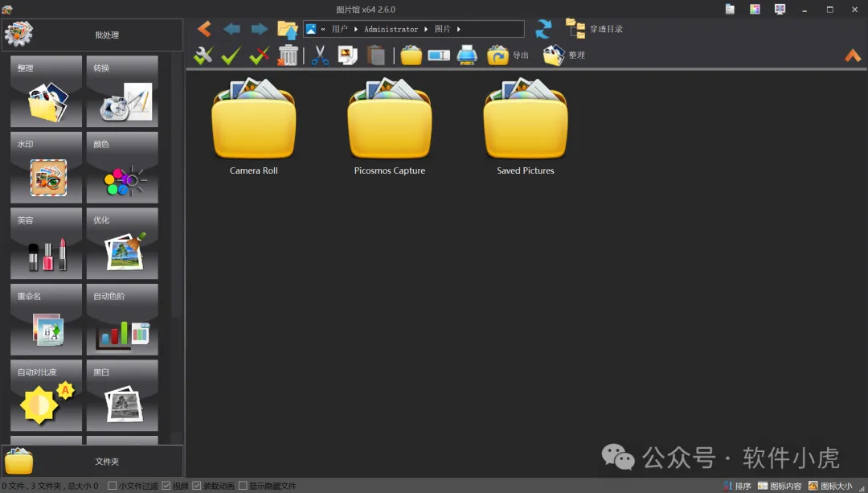Screen dimensions: 868x493
Task: Switch to the 文件夹 panel header
Action: (92, 461)
